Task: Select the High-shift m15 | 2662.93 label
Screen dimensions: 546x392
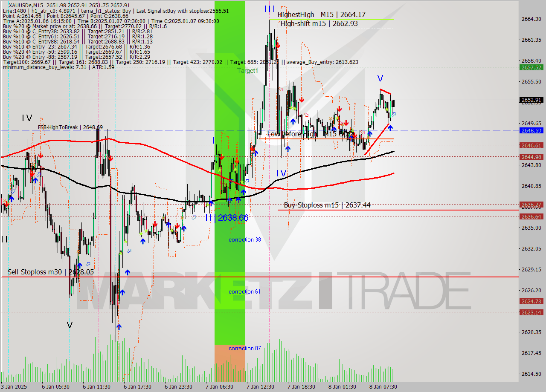Action: point(319,23)
